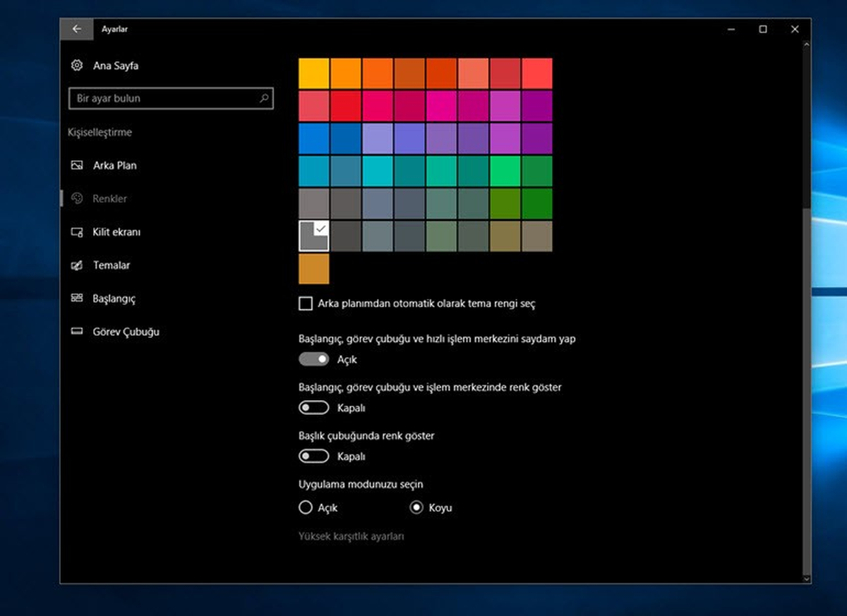This screenshot has width=847, height=616.
Task: Pick the magenta swatch ending second row
Action: click(x=537, y=106)
